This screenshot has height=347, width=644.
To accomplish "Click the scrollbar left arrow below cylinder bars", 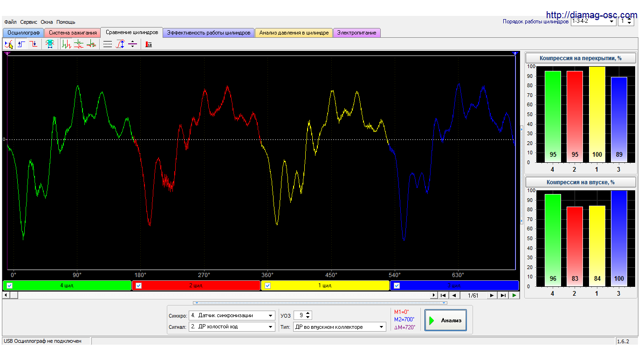I will coord(6,295).
